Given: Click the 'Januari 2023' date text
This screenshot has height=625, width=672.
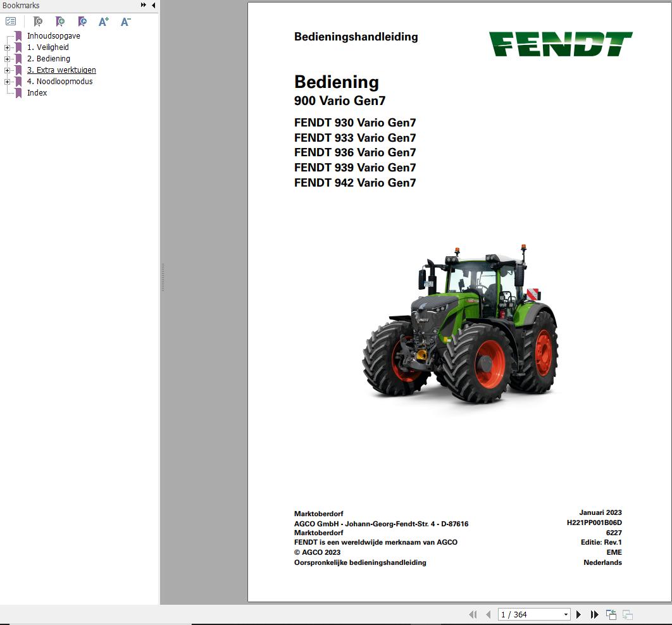Looking at the screenshot, I should click(x=600, y=512).
